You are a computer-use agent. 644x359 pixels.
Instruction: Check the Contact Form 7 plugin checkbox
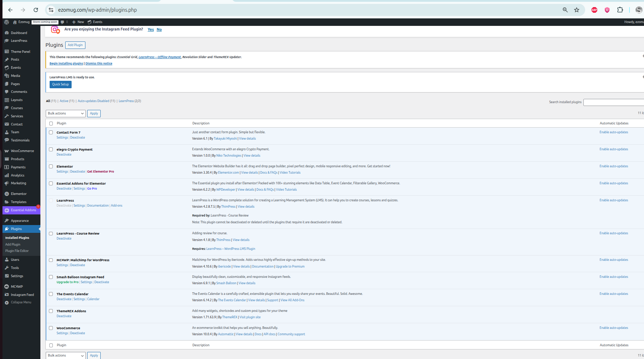(51, 133)
